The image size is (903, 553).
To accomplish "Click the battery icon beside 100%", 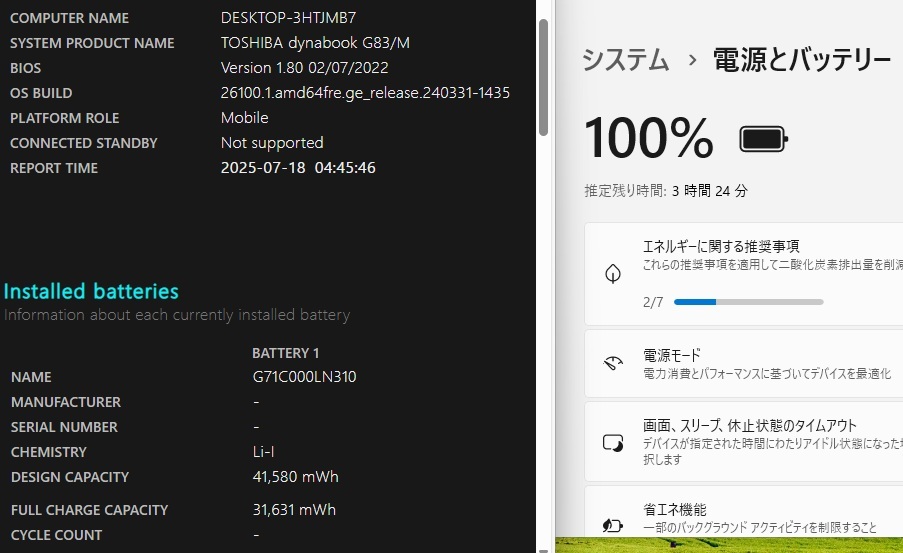I will click(x=763, y=139).
